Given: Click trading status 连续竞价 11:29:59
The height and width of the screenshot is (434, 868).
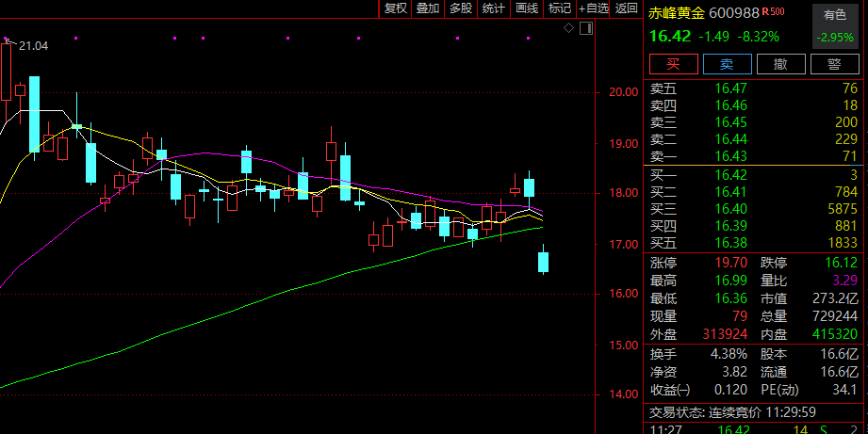Looking at the screenshot, I should 762,412.
